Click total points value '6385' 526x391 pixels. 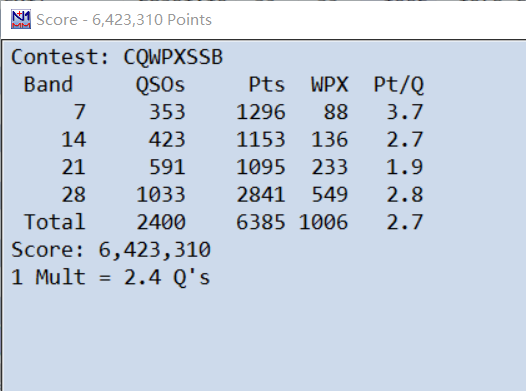click(261, 222)
